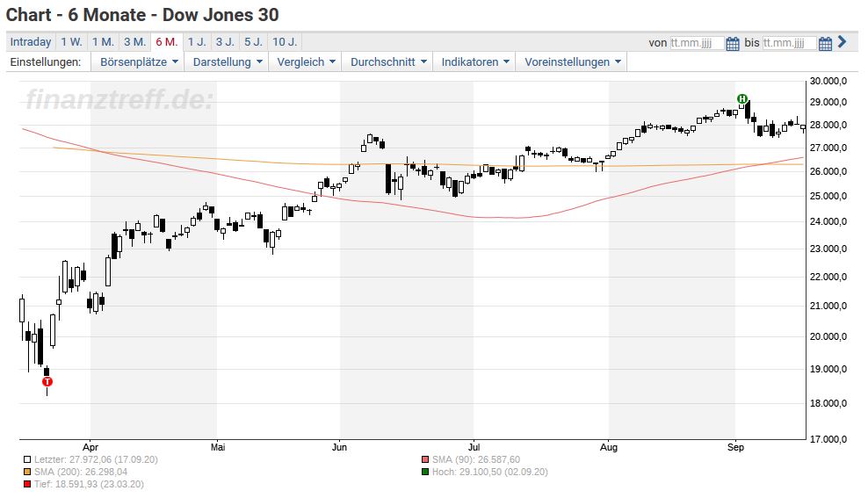Viewport: 868px width, 498px height.
Task: Switch to the 5 J. range tab
Action: (254, 42)
